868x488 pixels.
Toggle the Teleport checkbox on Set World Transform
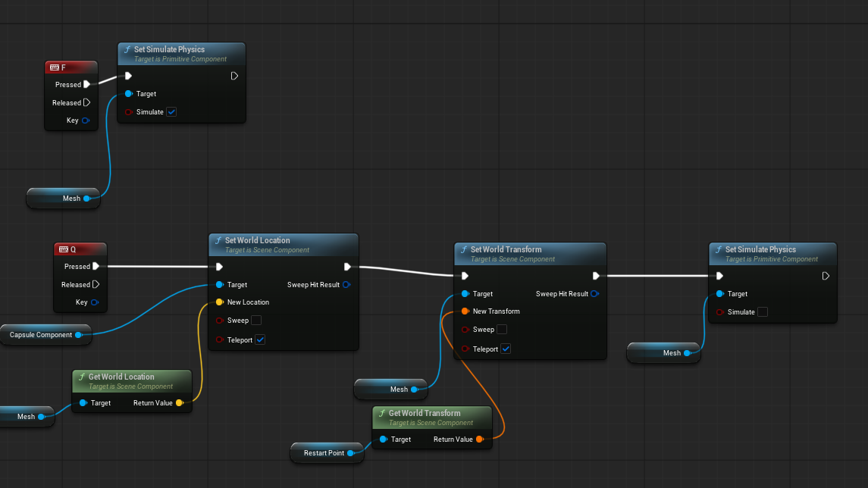(x=506, y=349)
